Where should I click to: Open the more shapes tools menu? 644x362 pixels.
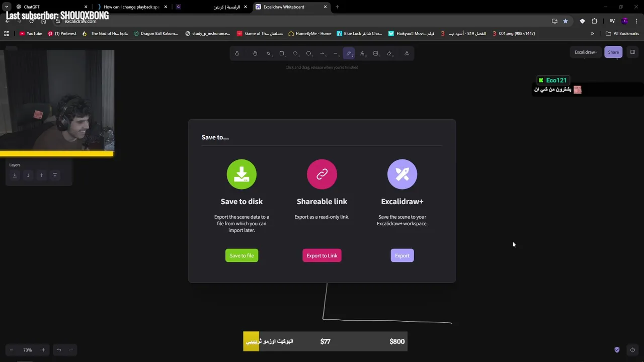[407, 53]
